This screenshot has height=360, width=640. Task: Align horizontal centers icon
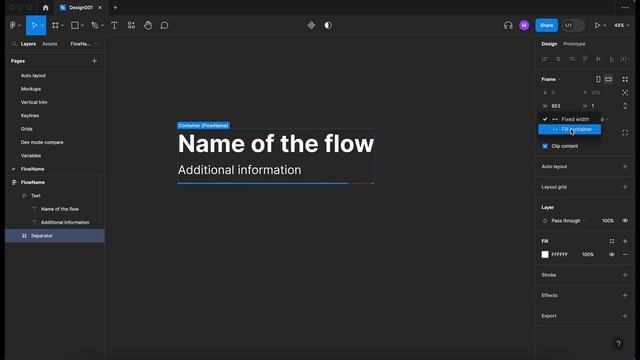point(558,59)
